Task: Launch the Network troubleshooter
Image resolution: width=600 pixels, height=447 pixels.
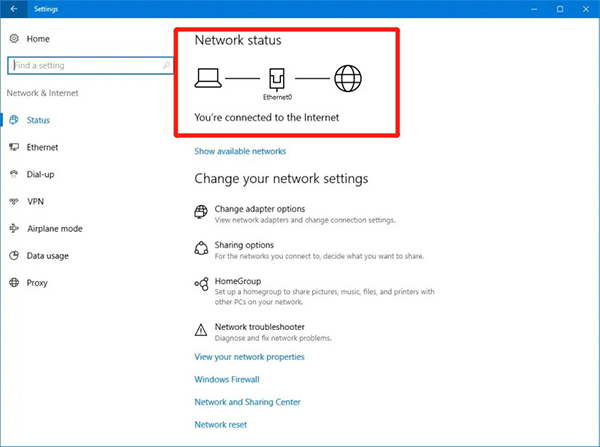Action: [x=259, y=327]
